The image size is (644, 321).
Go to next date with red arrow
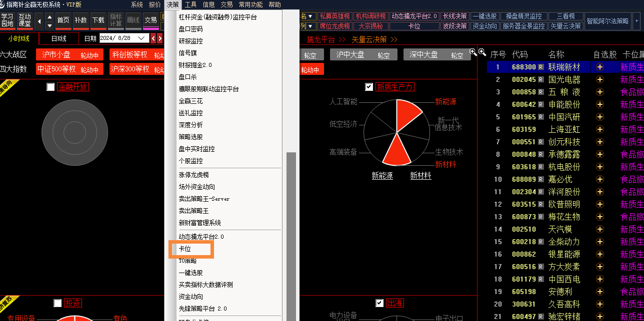[159, 38]
